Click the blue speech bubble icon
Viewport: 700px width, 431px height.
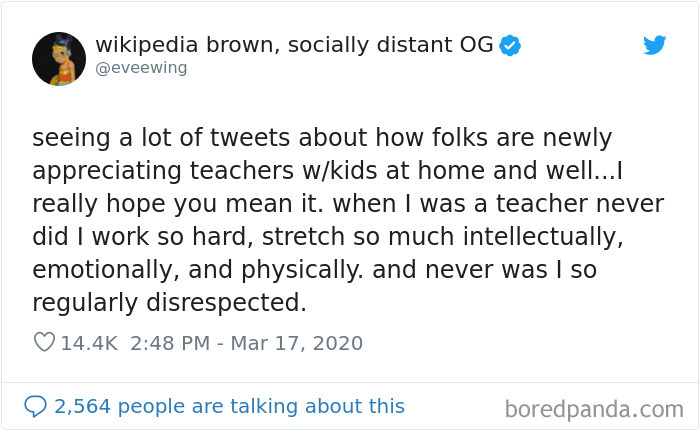point(36,406)
